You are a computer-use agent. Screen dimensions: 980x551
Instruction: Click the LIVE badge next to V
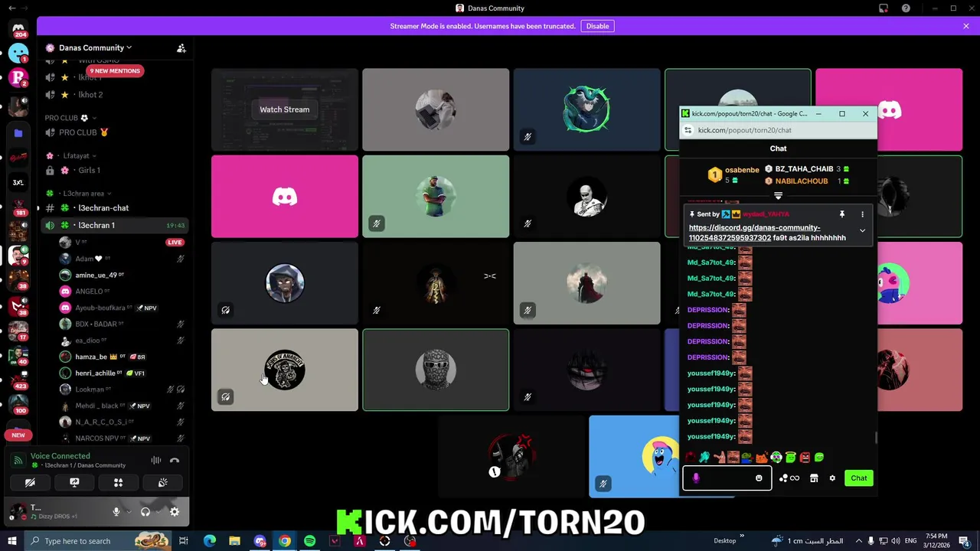click(x=175, y=242)
